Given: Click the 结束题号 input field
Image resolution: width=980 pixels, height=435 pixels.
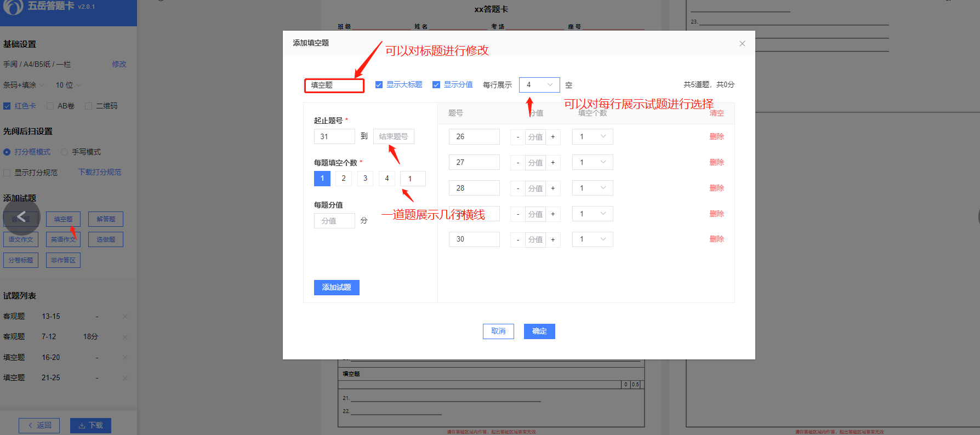Looking at the screenshot, I should tap(394, 136).
